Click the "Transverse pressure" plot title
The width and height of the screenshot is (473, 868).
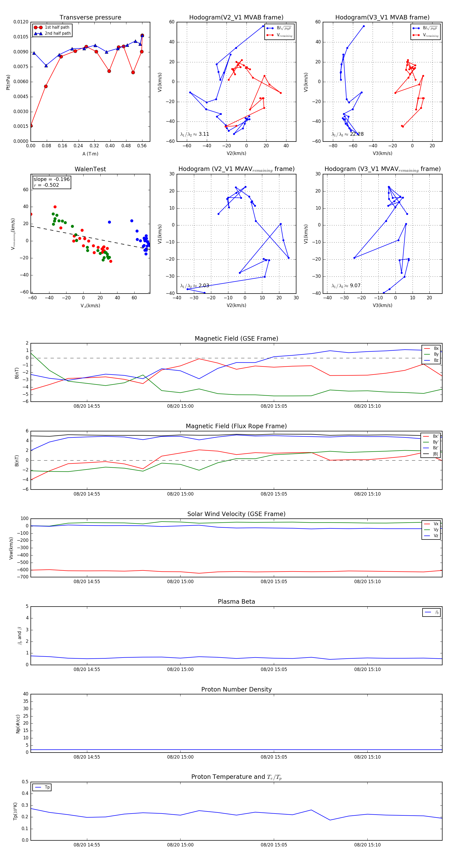tap(90, 18)
